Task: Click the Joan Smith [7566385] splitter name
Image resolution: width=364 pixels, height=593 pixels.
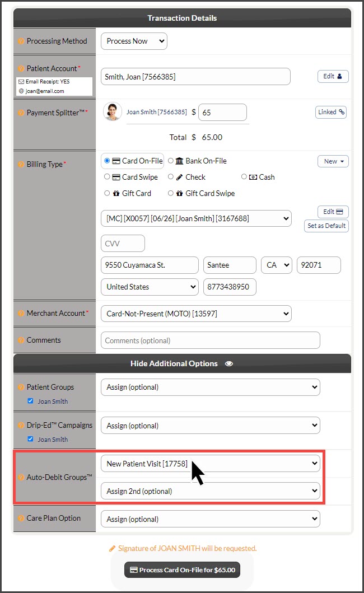Action: pos(157,113)
